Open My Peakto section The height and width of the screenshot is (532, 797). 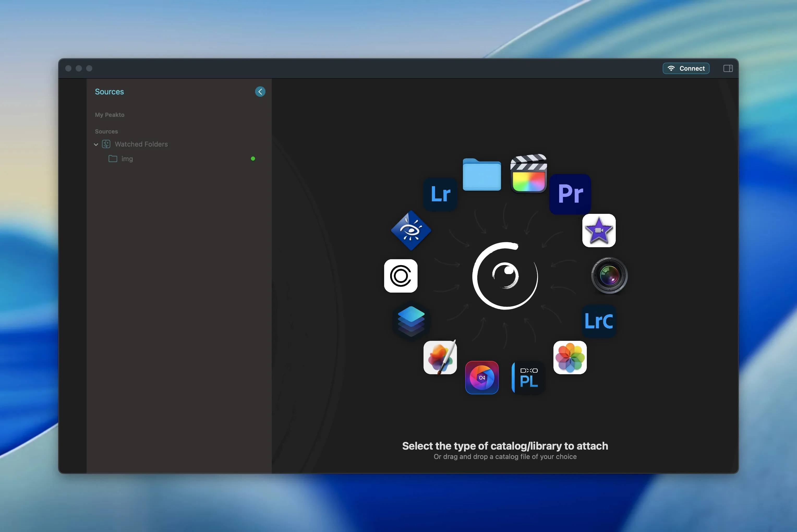click(x=110, y=115)
